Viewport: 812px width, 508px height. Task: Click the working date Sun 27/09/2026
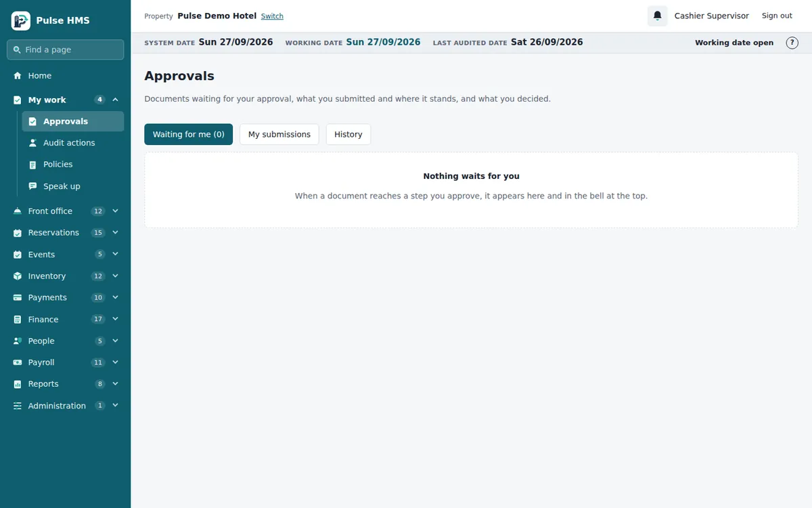coord(383,42)
